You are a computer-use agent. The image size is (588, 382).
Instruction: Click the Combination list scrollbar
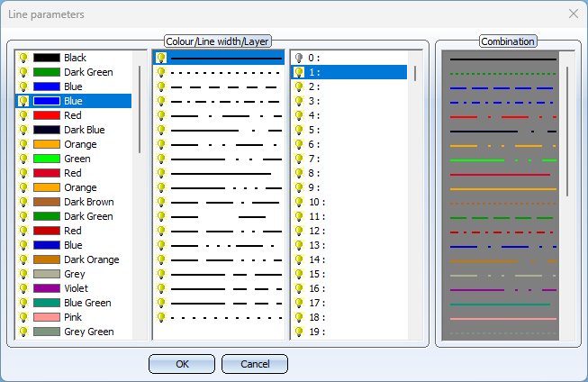(567, 132)
